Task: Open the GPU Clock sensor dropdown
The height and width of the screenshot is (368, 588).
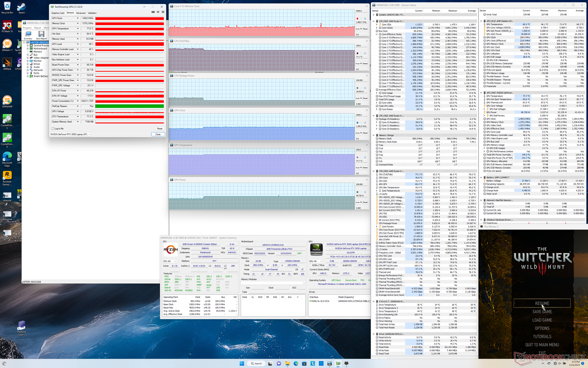Action: click(x=78, y=18)
